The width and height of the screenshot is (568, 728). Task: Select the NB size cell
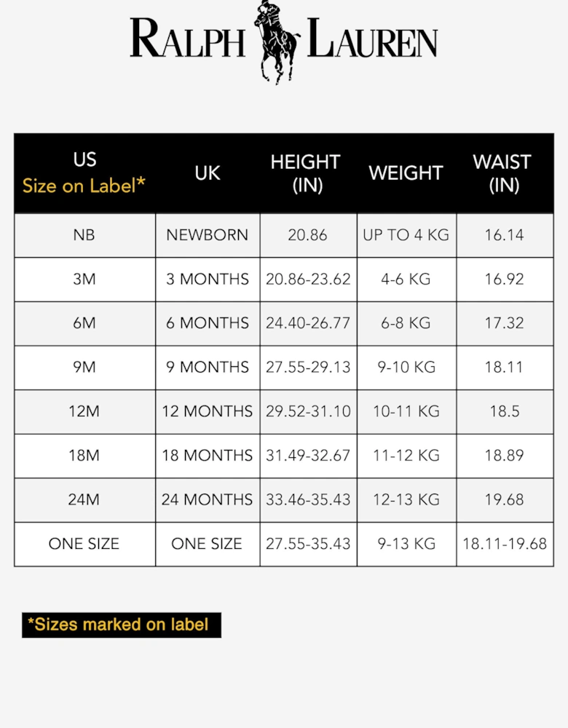tap(84, 235)
